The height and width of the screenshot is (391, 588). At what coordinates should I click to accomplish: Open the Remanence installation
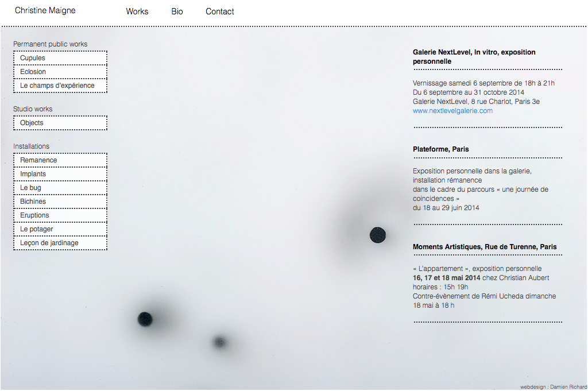[x=60, y=160]
